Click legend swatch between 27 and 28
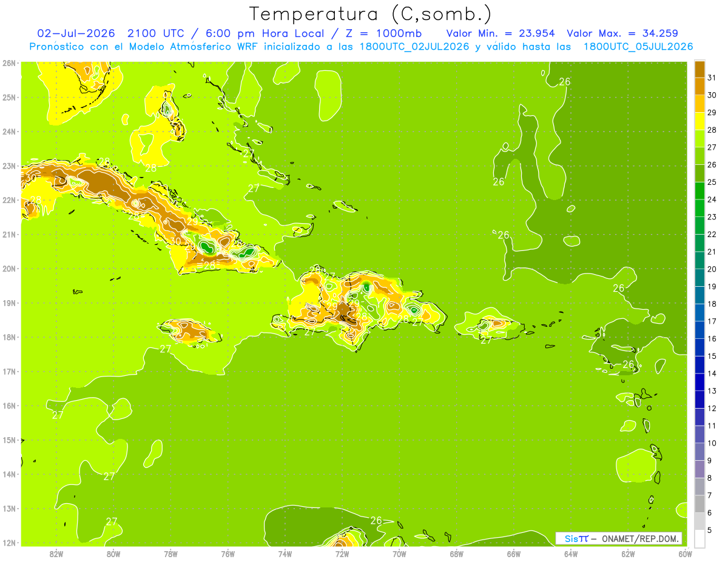This screenshot has width=728, height=562. (x=699, y=139)
